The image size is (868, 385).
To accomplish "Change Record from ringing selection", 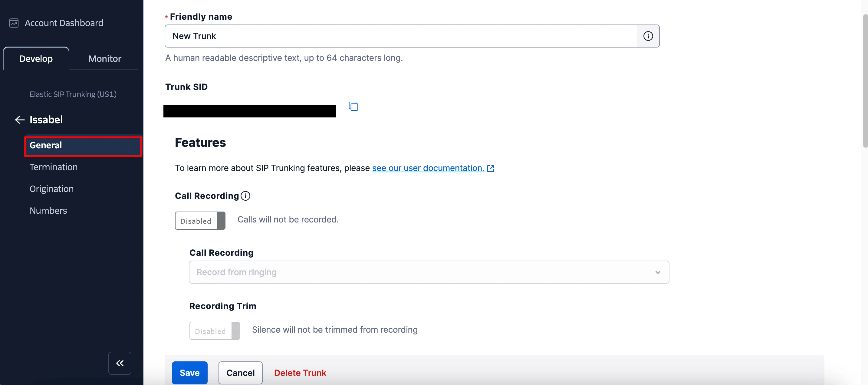I will coord(429,272).
